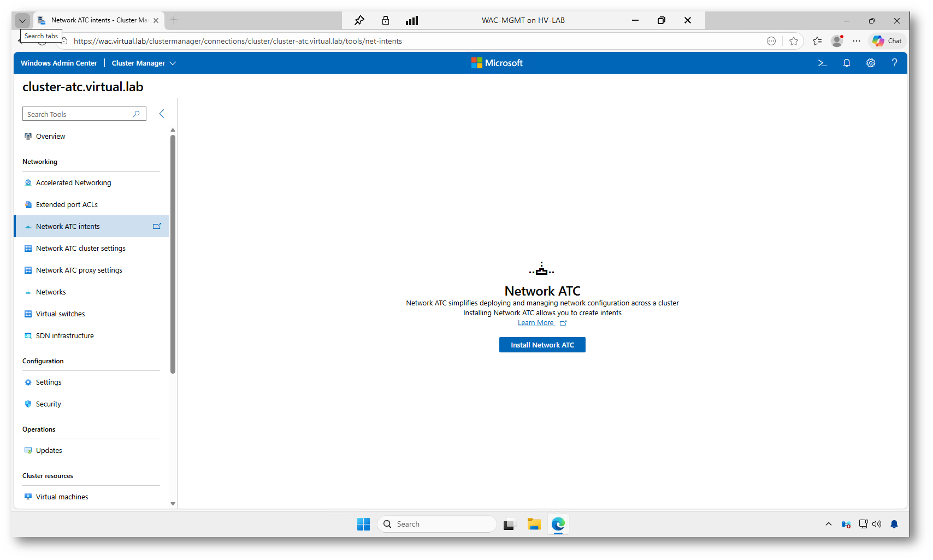
Task: Go to Windows Admin Center home
Action: click(59, 63)
